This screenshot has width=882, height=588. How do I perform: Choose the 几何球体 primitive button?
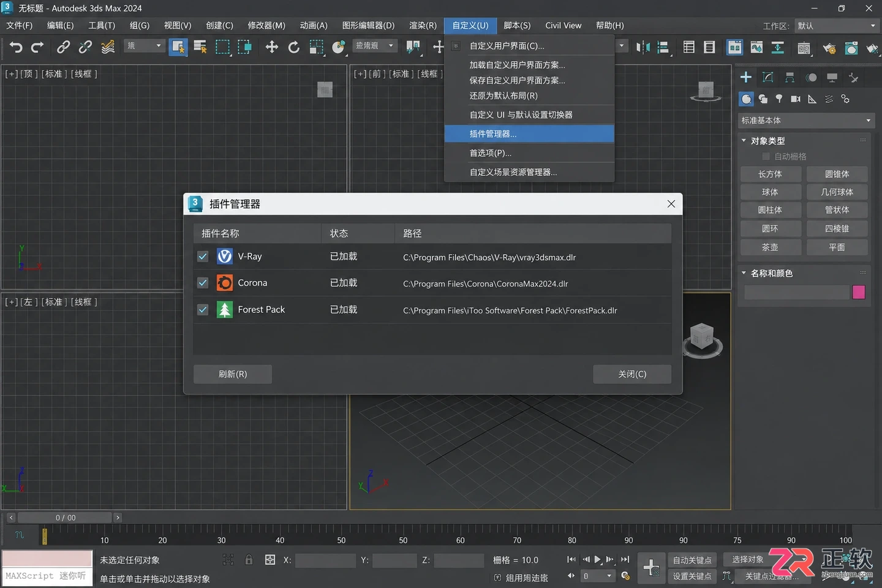click(x=837, y=192)
